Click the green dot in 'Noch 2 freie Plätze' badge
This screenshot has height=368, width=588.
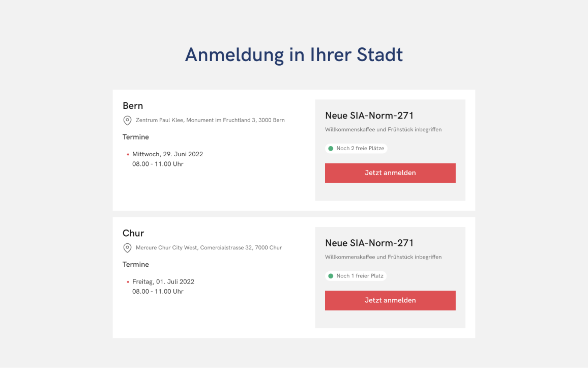point(330,148)
